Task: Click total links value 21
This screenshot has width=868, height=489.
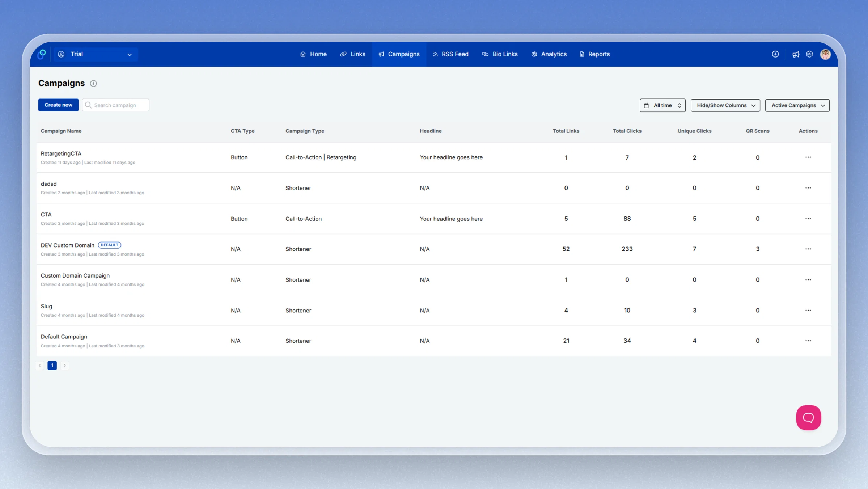Action: click(x=566, y=341)
